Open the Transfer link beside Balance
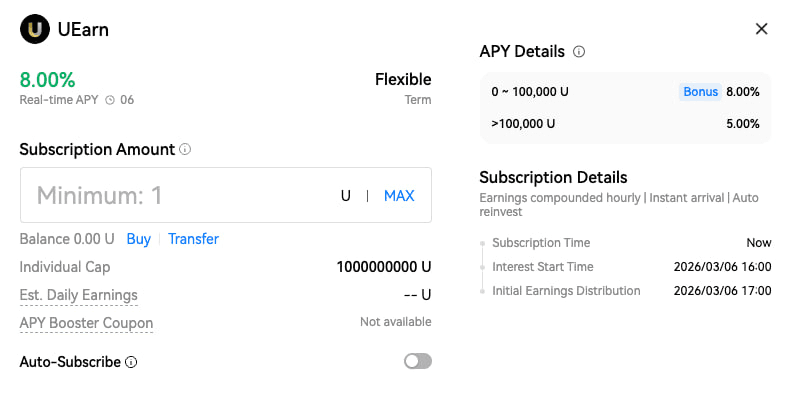The image size is (790, 404). click(x=193, y=239)
